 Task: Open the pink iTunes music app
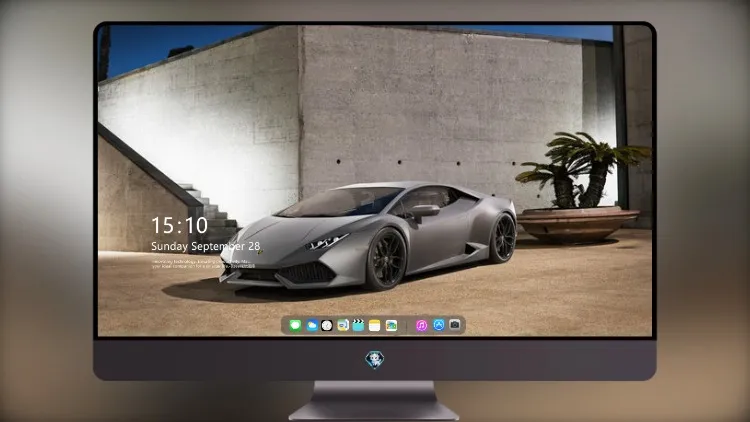[421, 325]
